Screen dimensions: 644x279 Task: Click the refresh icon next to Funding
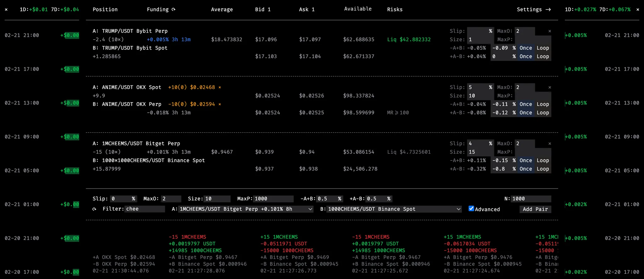point(173,9)
